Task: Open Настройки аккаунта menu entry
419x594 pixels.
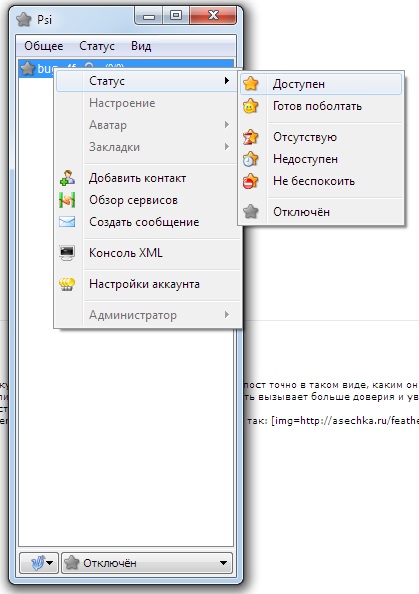Action: (148, 284)
